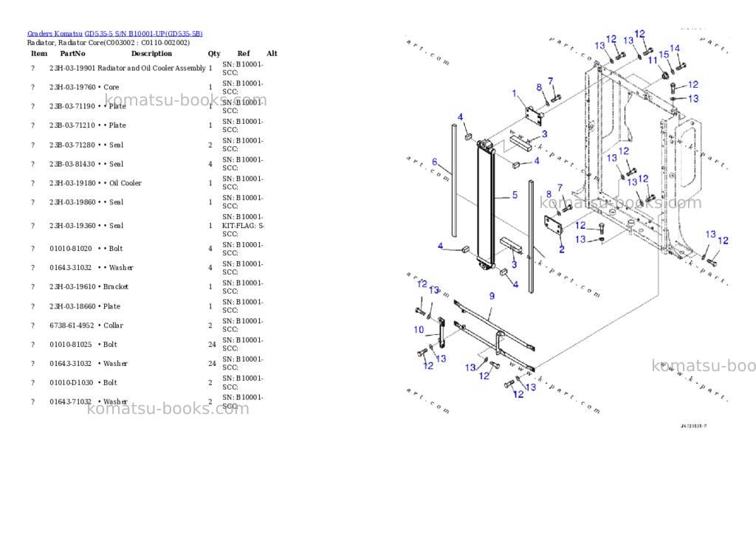Click callout number 11 in the diagram

click(653, 61)
